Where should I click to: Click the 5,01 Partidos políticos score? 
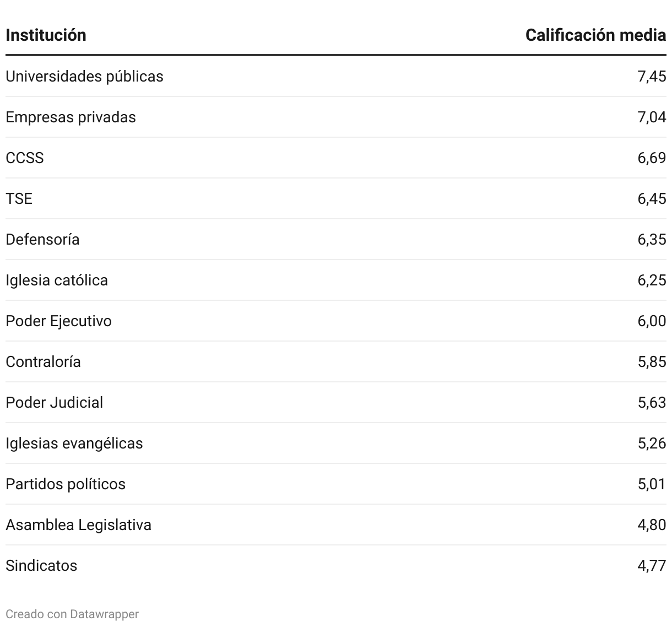click(x=652, y=484)
